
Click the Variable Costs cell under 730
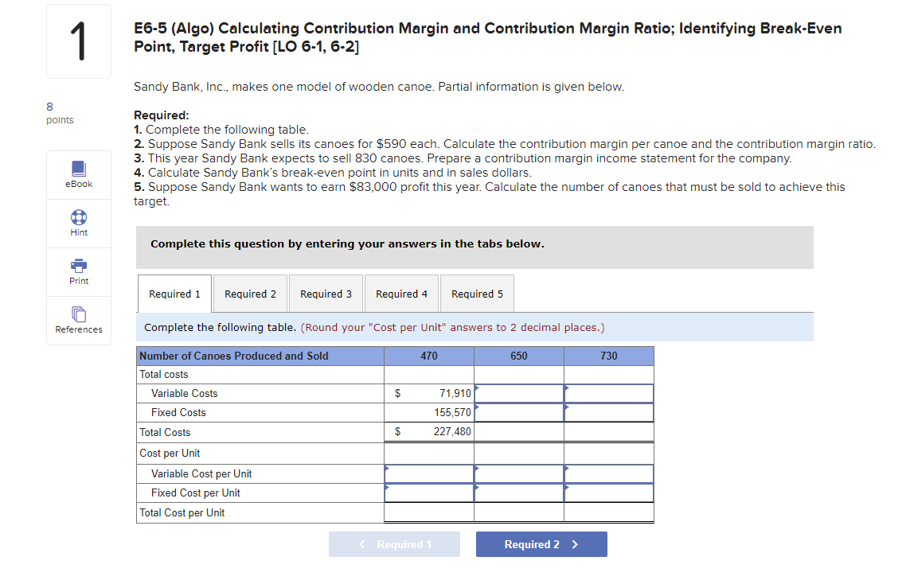609,393
